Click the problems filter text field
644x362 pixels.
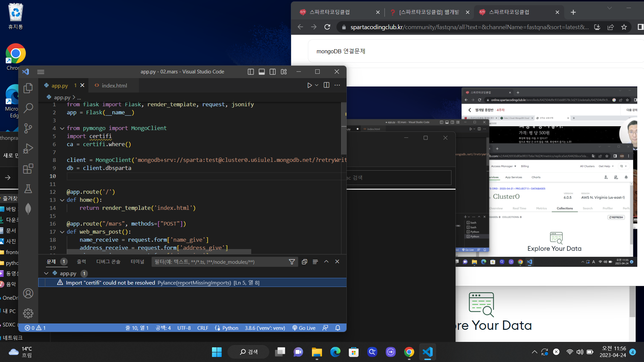click(x=220, y=262)
